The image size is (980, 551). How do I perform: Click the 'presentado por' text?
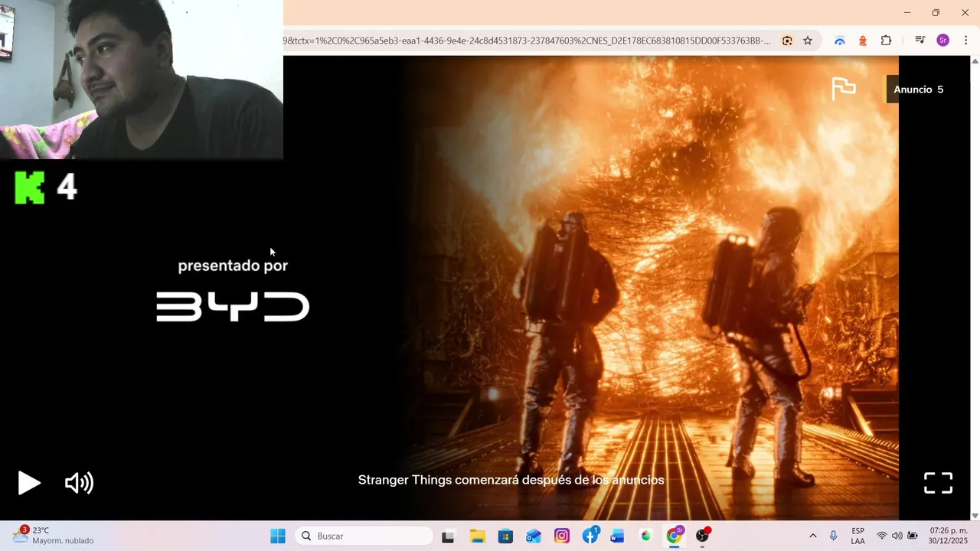[233, 266]
